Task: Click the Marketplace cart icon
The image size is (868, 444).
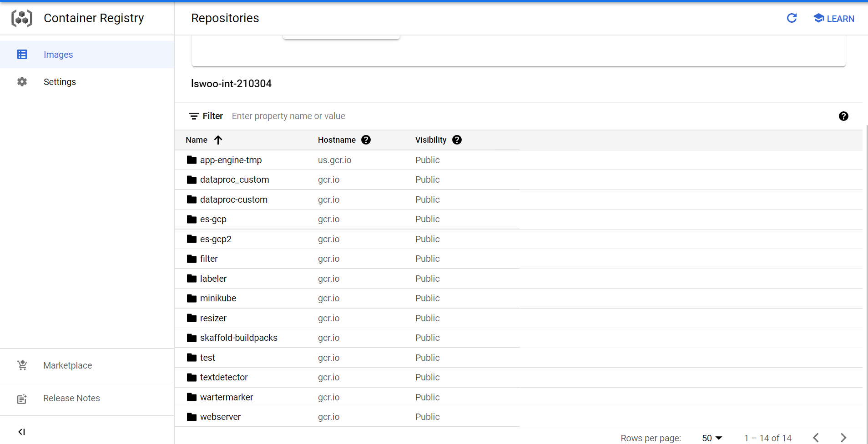Action: click(22, 365)
